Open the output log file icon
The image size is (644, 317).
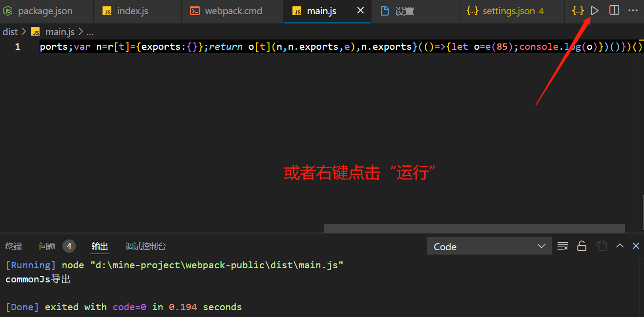[601, 246]
